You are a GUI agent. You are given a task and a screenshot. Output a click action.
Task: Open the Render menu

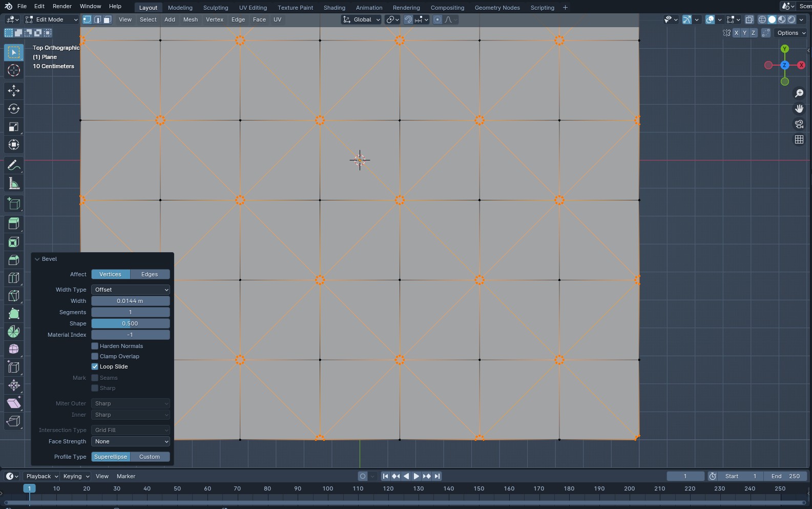point(62,6)
